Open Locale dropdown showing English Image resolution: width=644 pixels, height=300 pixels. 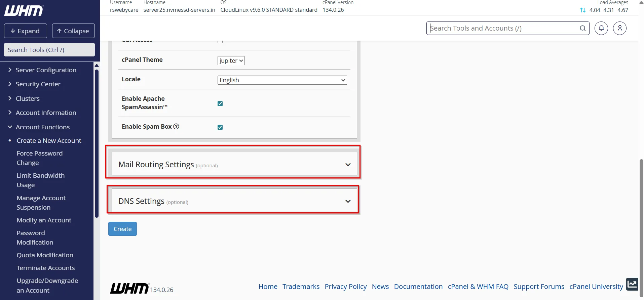pyautogui.click(x=282, y=80)
